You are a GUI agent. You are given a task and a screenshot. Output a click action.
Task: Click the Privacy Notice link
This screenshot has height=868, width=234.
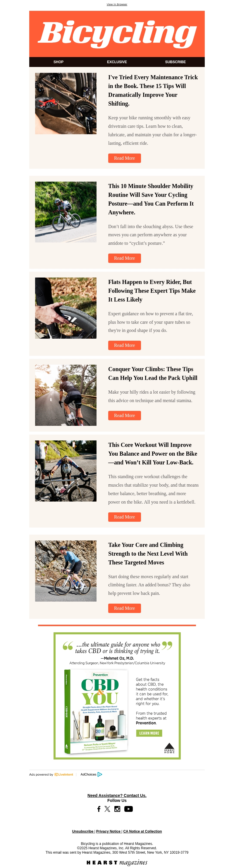[x=108, y=831]
